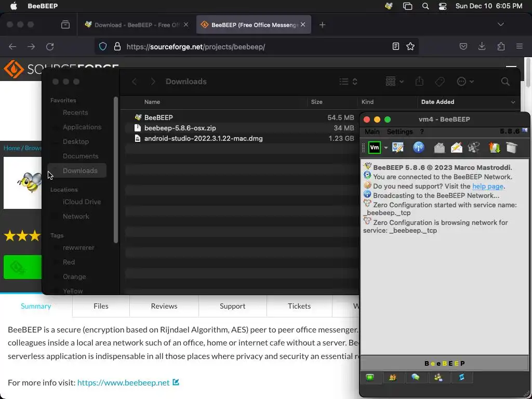Select the Orange tag in Finder sidebar
The image size is (532, 399).
click(74, 276)
